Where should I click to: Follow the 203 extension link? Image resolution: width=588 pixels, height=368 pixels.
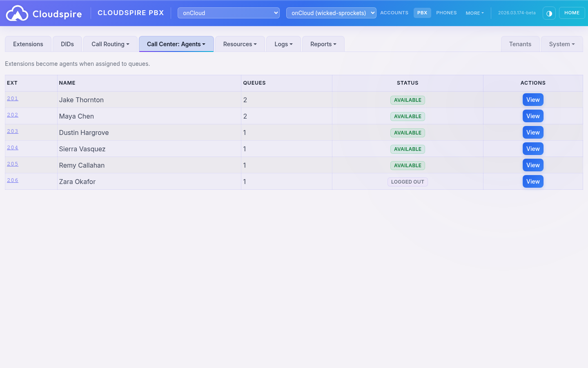(12, 131)
